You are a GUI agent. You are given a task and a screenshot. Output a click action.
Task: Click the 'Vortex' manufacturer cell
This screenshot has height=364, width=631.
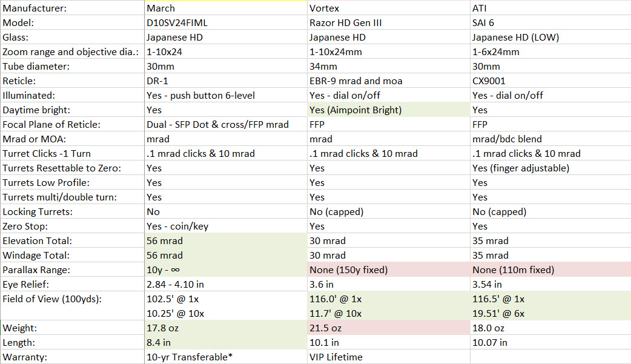(x=389, y=8)
